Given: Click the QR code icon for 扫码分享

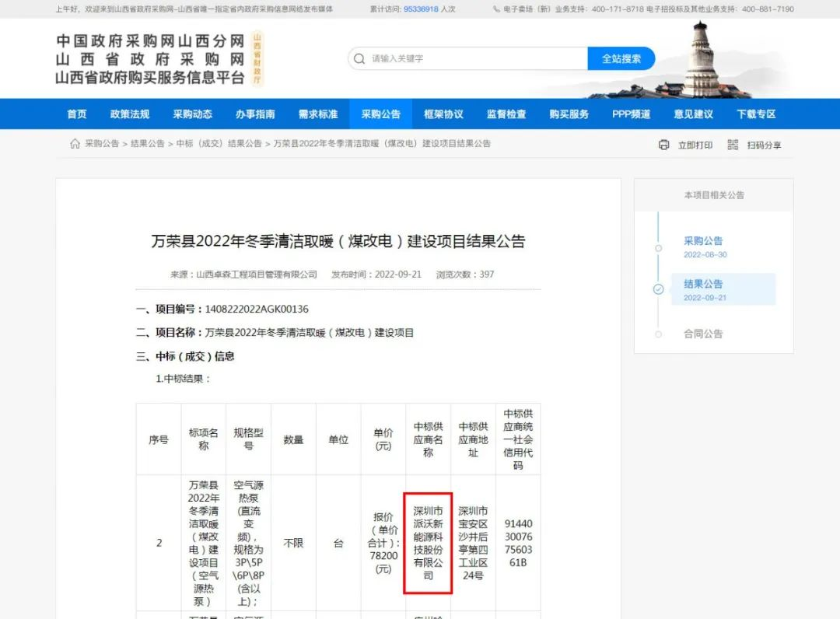Looking at the screenshot, I should pyautogui.click(x=733, y=145).
